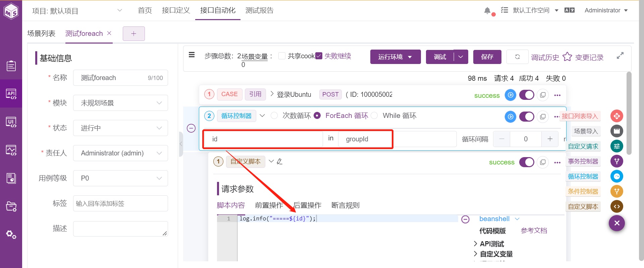Expand the 用例等级 P0 dropdown

pyautogui.click(x=121, y=178)
